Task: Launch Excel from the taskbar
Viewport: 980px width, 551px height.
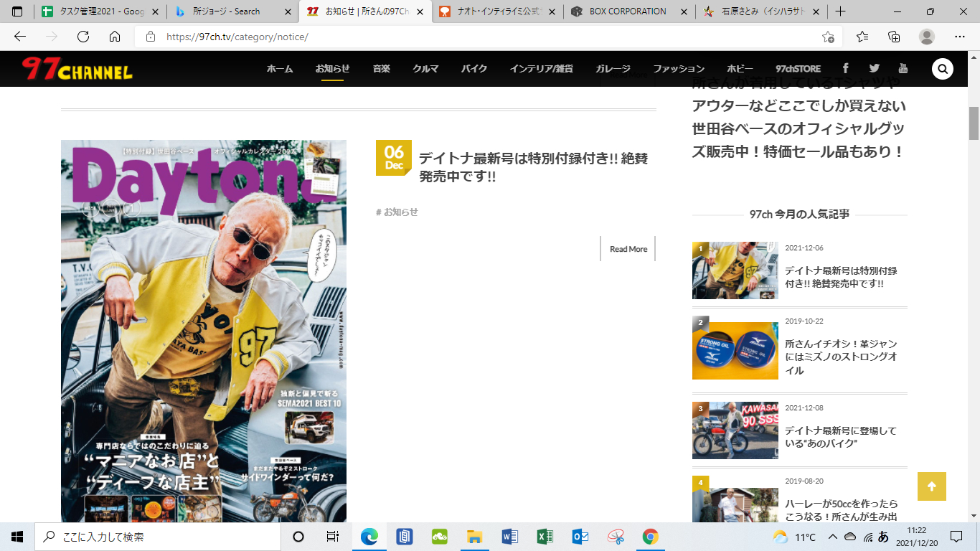Action: [545, 537]
